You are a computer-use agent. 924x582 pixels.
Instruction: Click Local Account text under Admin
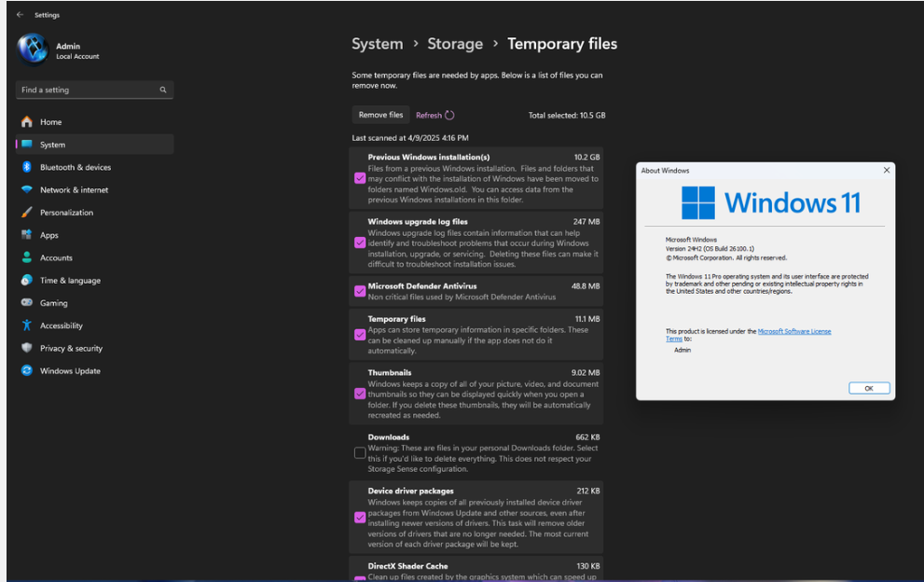(77, 57)
